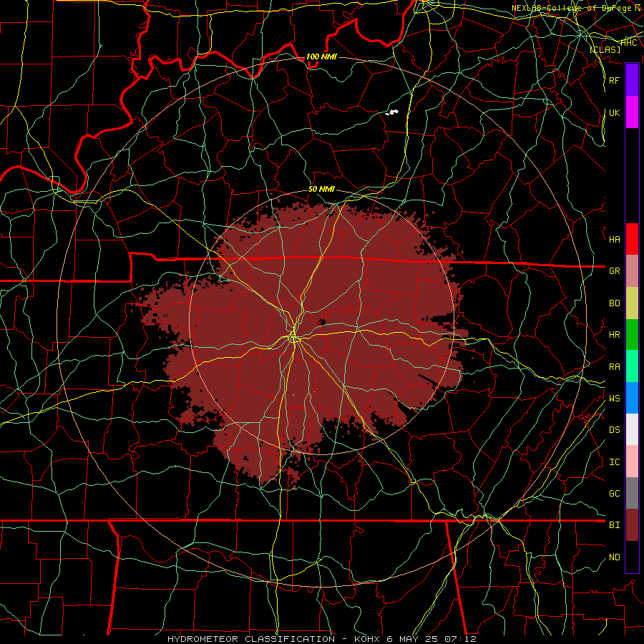The width and height of the screenshot is (644, 644).
Task: Click the IC legend label
Action: pos(614,462)
